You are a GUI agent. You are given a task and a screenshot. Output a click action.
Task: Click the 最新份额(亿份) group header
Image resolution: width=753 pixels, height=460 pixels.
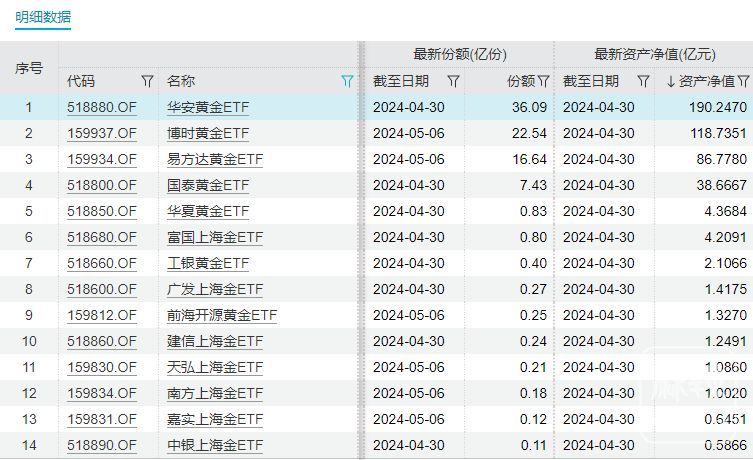point(459,55)
